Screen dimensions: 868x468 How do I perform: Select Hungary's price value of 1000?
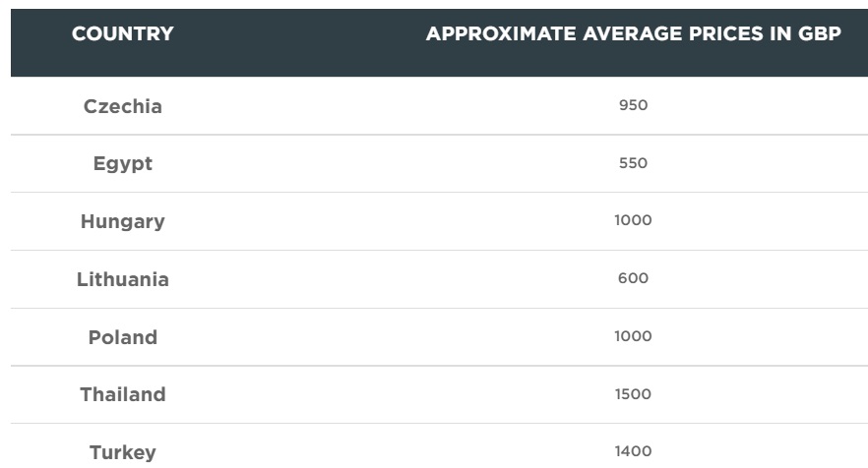633,220
